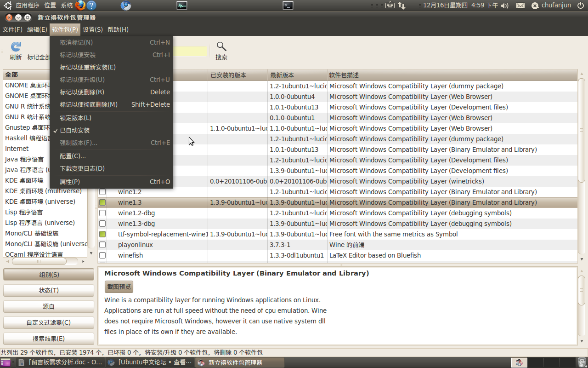Sort by the 已安装的版本 column header
Screen dimensions: 588x368
point(237,75)
